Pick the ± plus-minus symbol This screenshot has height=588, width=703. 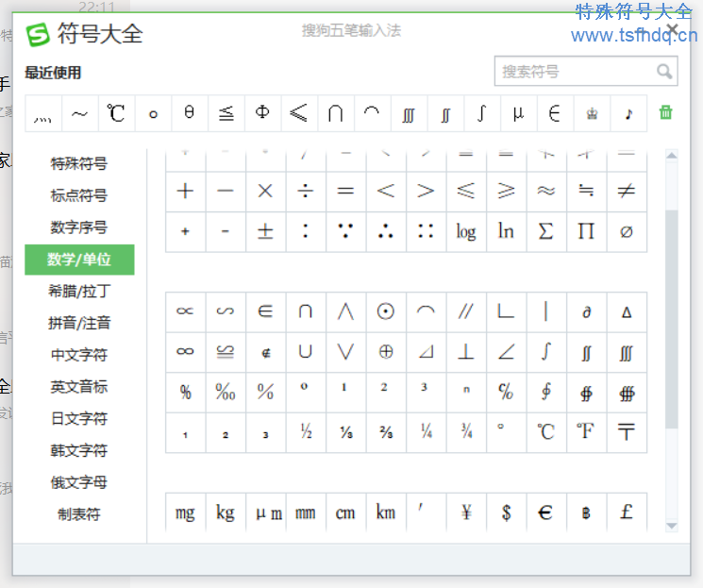pos(265,231)
